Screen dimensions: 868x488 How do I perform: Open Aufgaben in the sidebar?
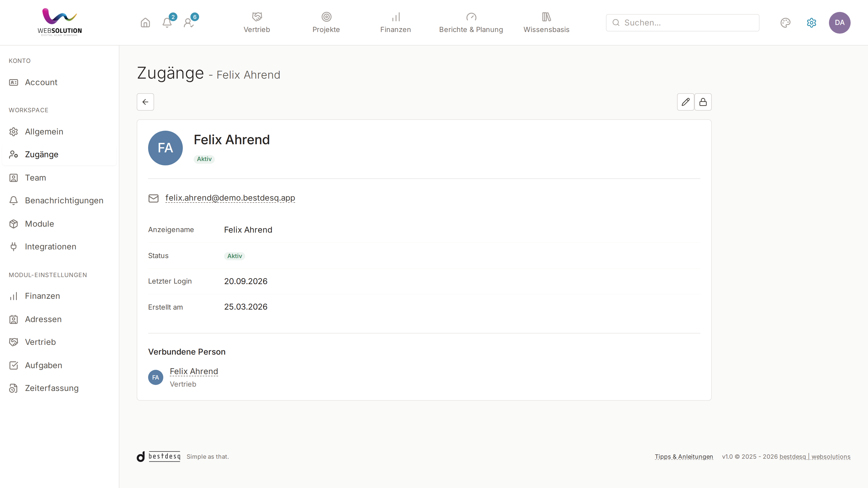(x=60, y=365)
